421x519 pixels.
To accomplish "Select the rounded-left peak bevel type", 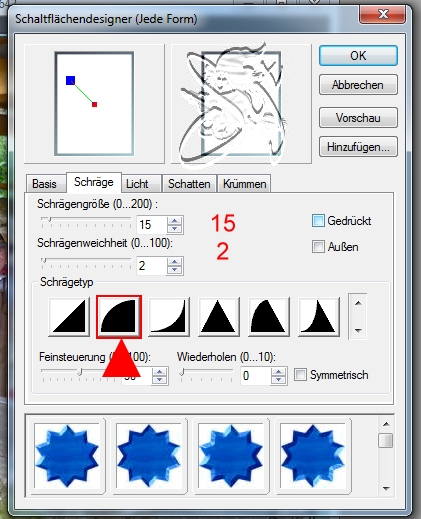I will pos(269,317).
